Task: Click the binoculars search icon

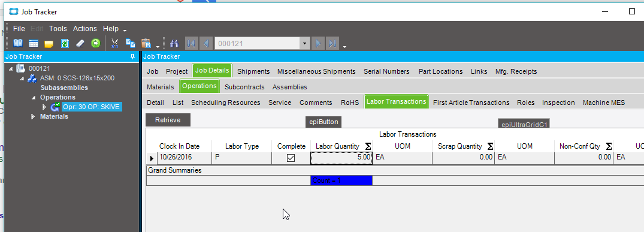Action: point(174,43)
